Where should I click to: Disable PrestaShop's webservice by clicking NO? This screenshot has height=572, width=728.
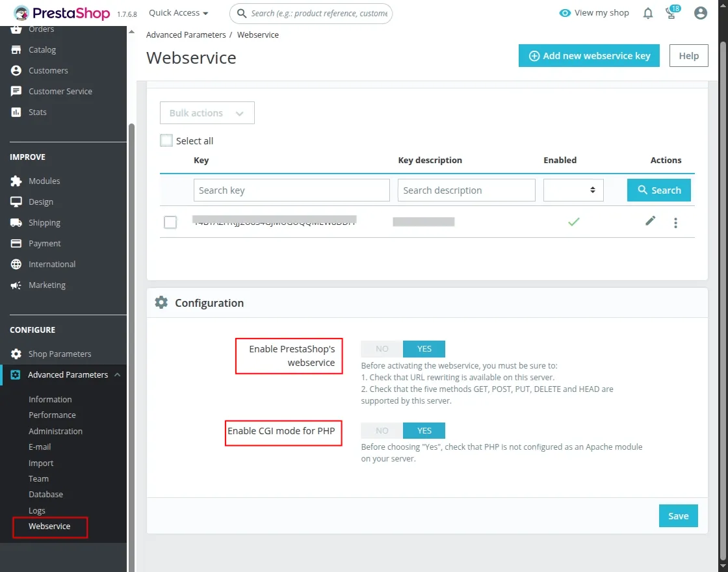(x=380, y=348)
